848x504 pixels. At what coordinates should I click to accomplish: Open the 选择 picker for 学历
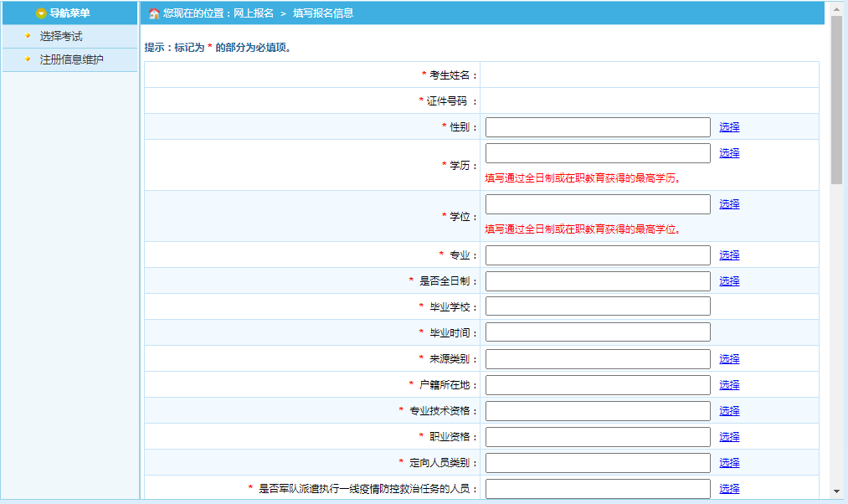tap(727, 152)
